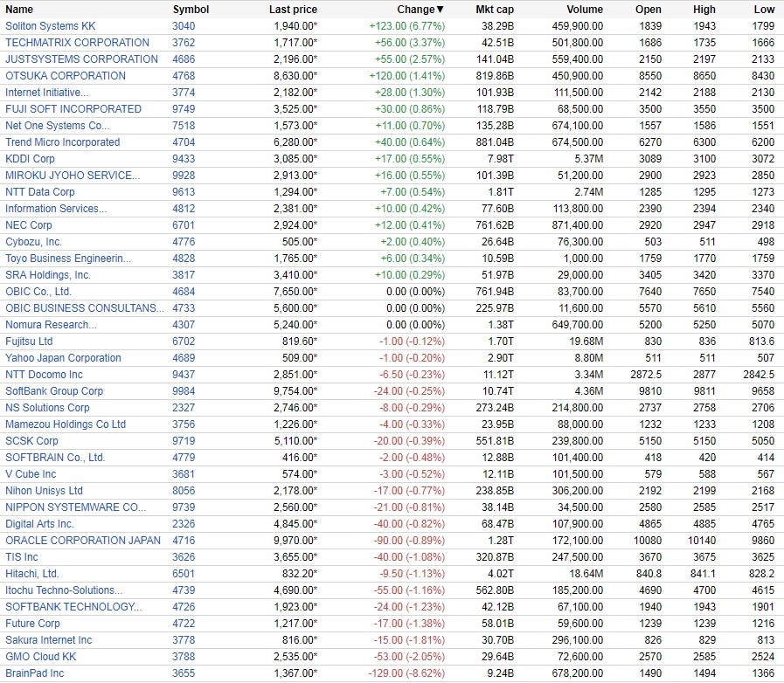Screen dimensions: 784x683
Task: Open OBIC BUSINESS CONSULTANTS link
Action: point(85,307)
